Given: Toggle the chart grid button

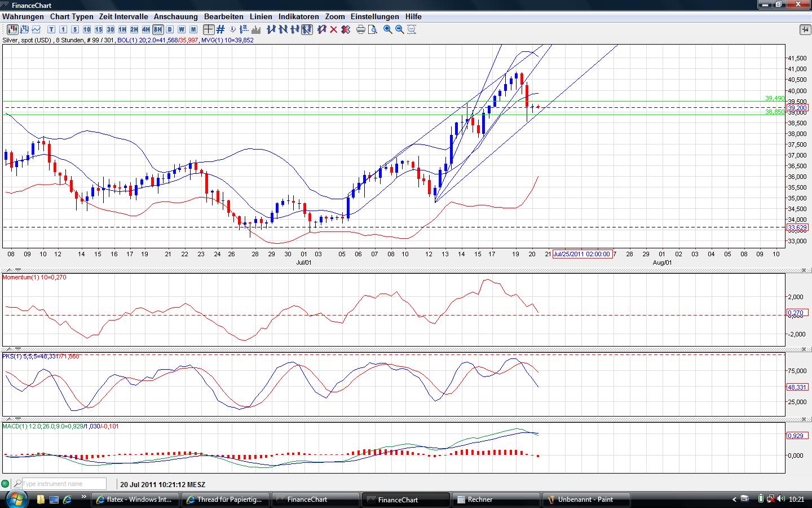Looking at the screenshot, I should tap(220, 29).
